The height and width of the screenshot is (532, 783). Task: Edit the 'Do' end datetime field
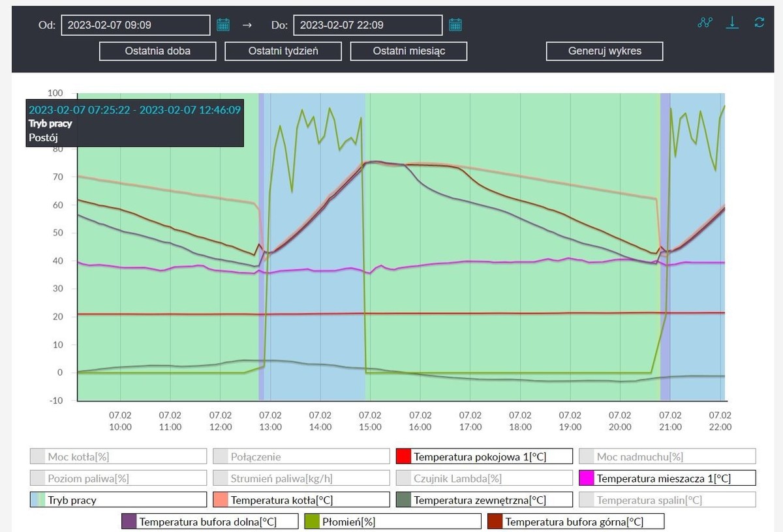click(x=367, y=25)
